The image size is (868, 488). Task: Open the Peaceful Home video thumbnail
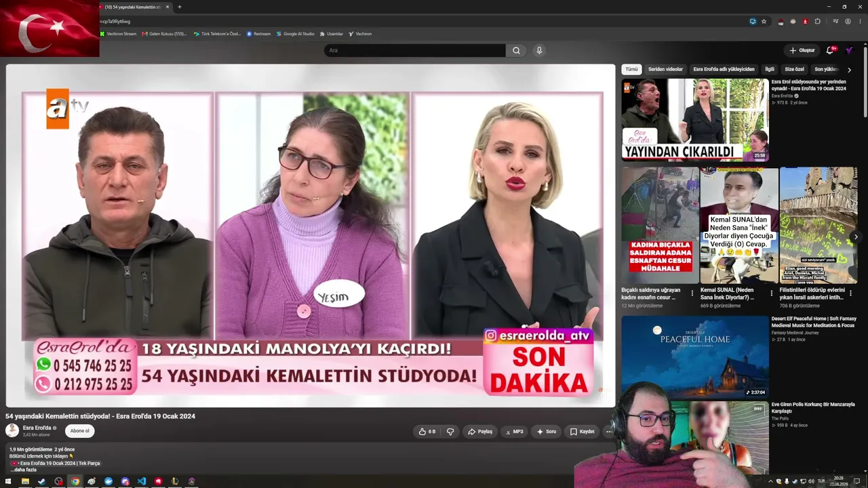point(695,357)
